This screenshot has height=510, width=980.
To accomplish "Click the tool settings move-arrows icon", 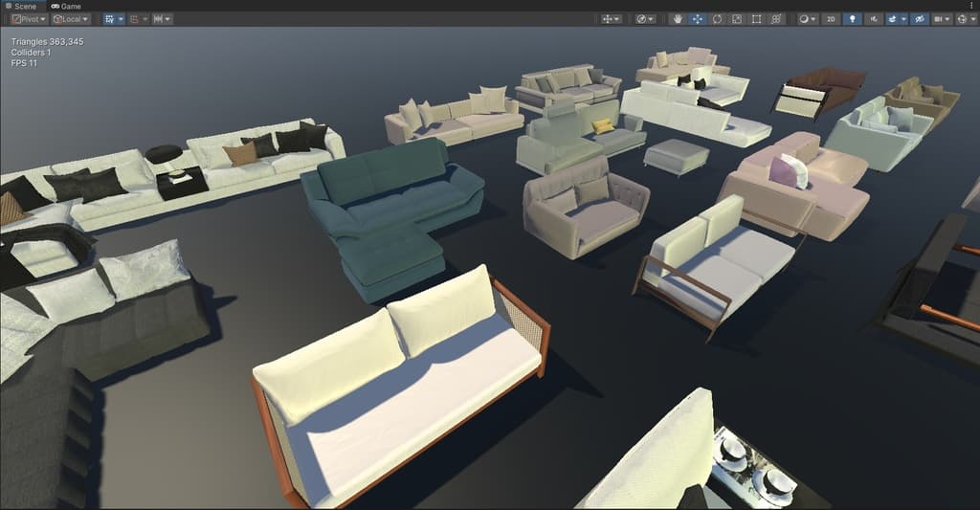I will 607,19.
